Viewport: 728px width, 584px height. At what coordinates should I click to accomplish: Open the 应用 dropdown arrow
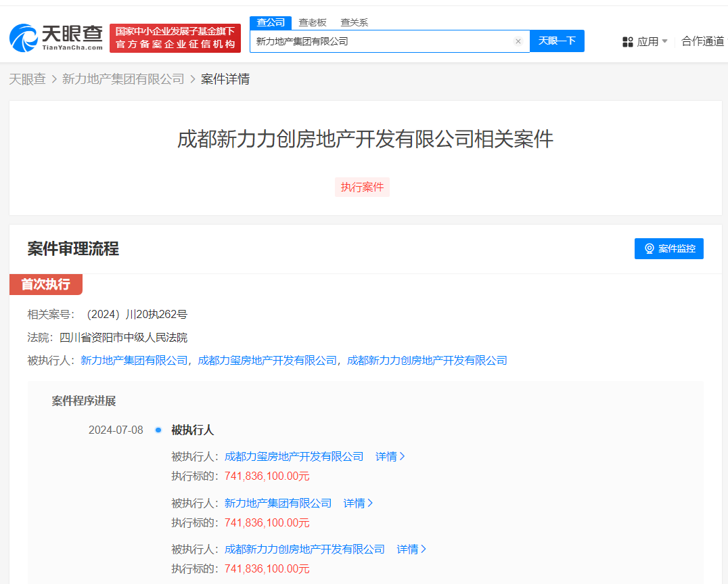(x=664, y=41)
